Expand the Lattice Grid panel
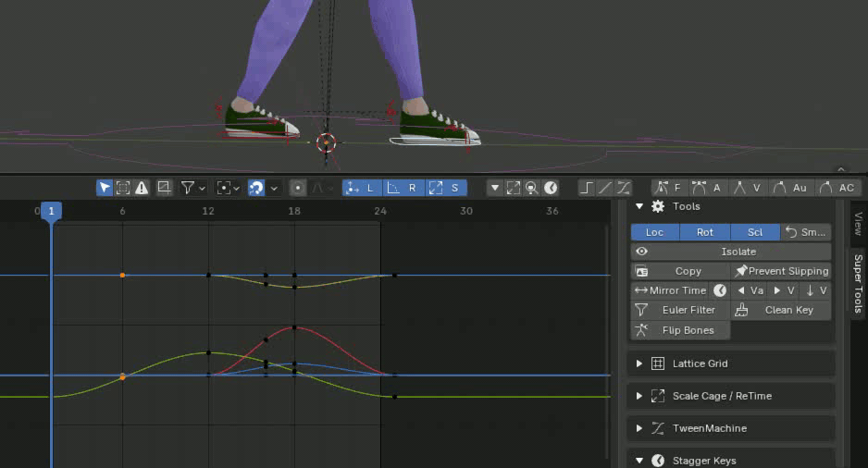Viewport: 868px width, 468px height. click(x=639, y=363)
